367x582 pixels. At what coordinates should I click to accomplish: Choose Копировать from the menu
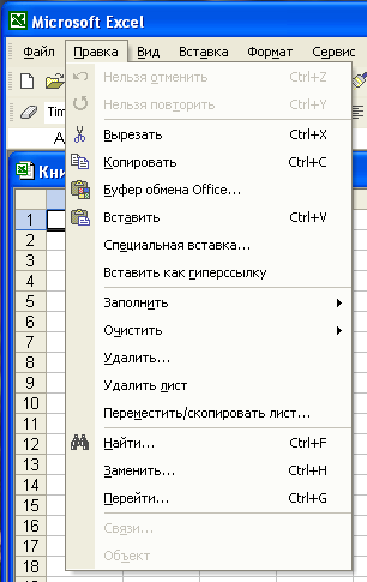[x=209, y=162]
